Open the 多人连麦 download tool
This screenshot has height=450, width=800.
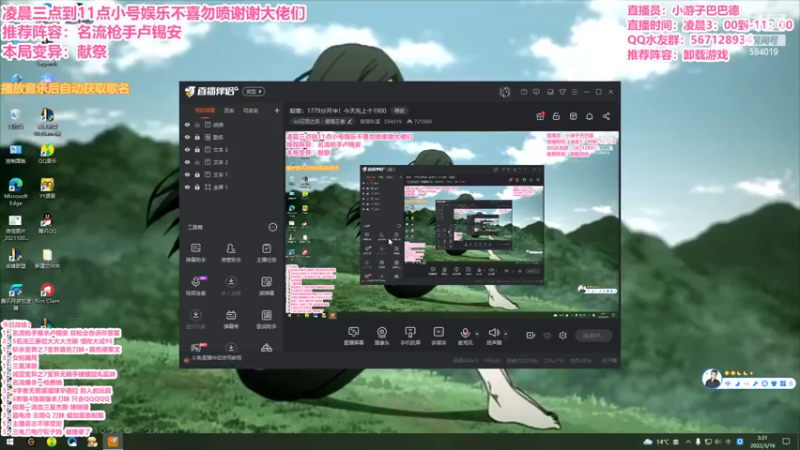[231, 286]
